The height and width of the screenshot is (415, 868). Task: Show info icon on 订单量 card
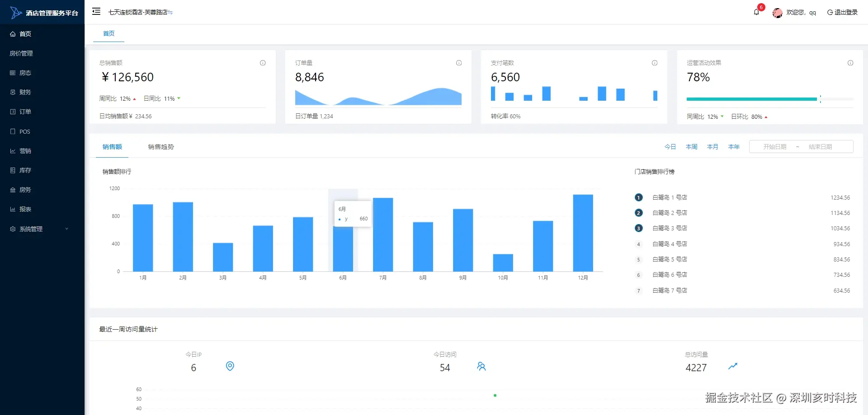point(459,63)
